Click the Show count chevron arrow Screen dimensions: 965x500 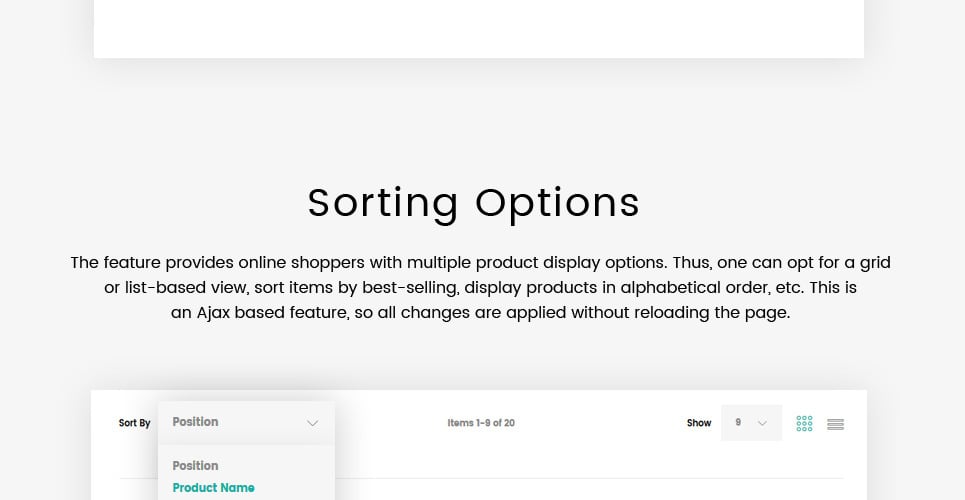coord(763,423)
